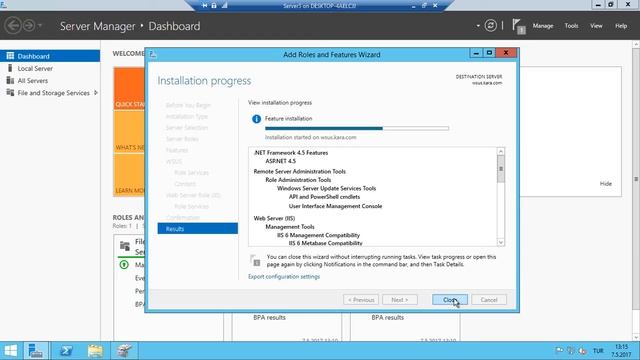Hide the welcome tile using Hide link
This screenshot has height=360, width=640.
pyautogui.click(x=606, y=184)
